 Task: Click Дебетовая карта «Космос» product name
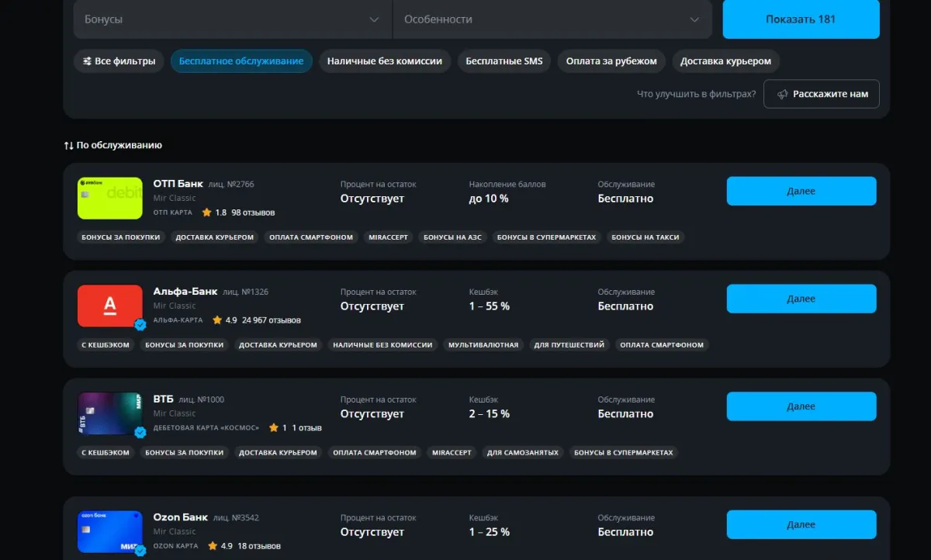point(206,428)
